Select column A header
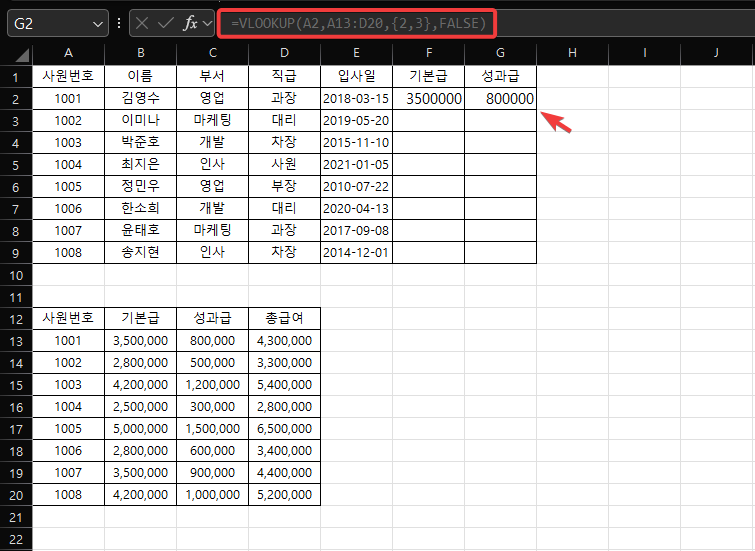This screenshot has width=755, height=551. tap(68, 53)
